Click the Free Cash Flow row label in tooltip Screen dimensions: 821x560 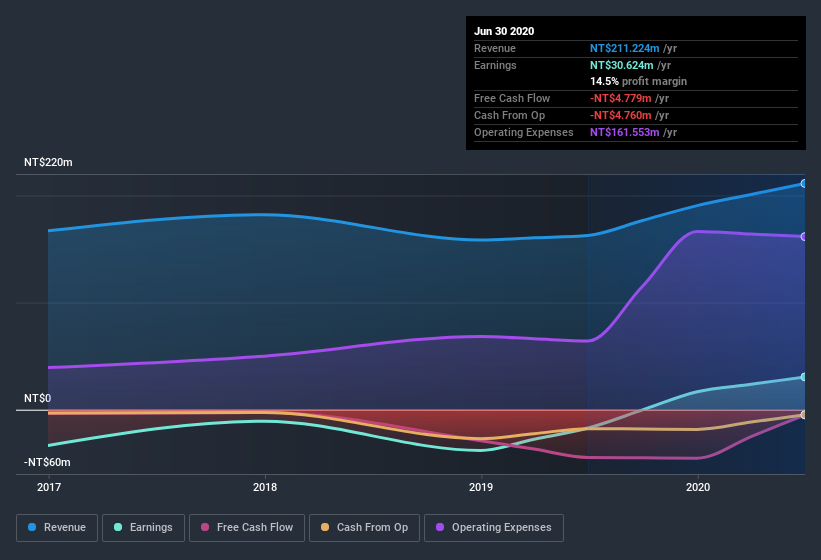512,98
